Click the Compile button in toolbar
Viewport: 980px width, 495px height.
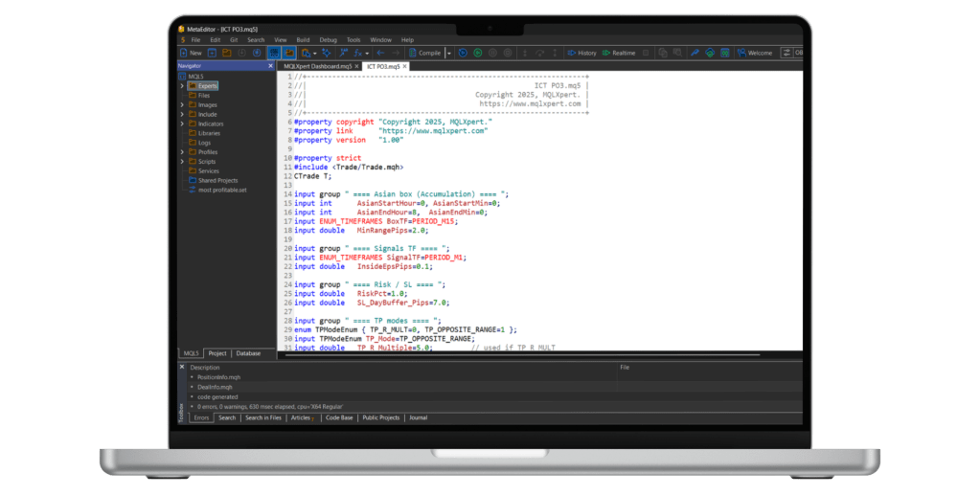[x=426, y=53]
